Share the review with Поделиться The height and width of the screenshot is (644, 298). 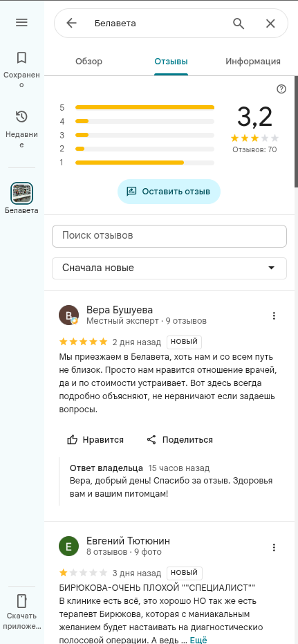tap(180, 440)
